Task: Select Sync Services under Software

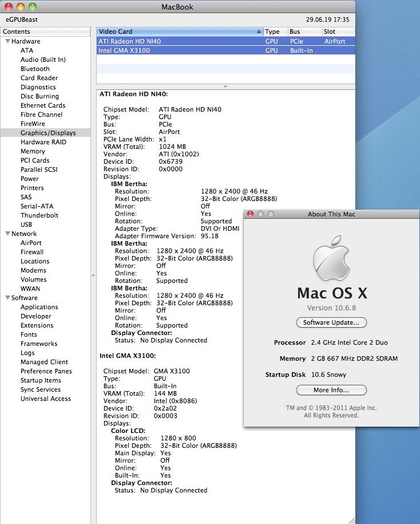Action: tap(41, 389)
